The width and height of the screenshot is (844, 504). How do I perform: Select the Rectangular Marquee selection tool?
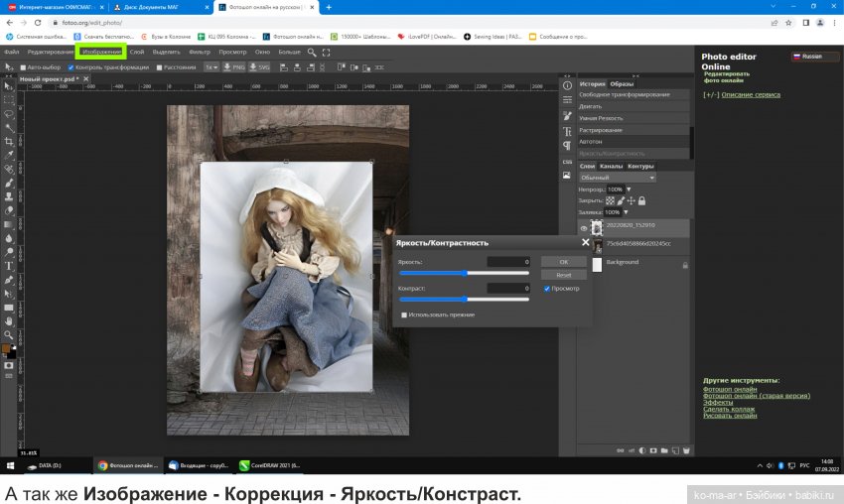[x=9, y=100]
